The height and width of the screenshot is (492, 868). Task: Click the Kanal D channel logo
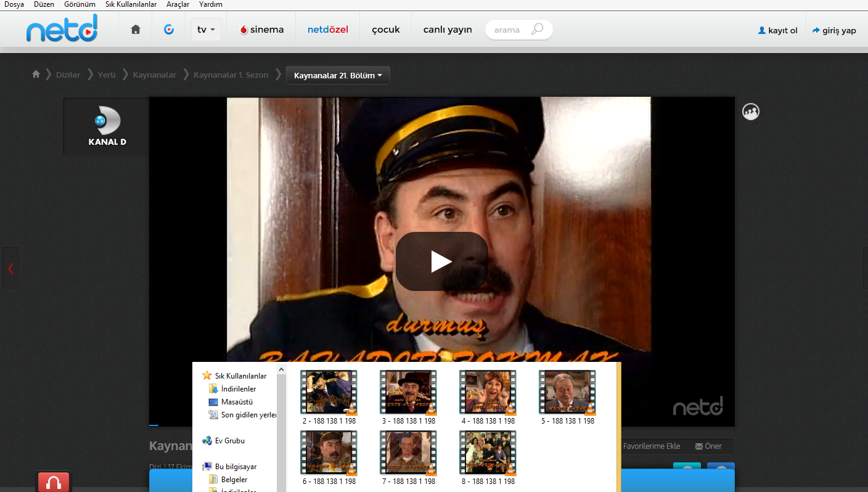click(107, 126)
